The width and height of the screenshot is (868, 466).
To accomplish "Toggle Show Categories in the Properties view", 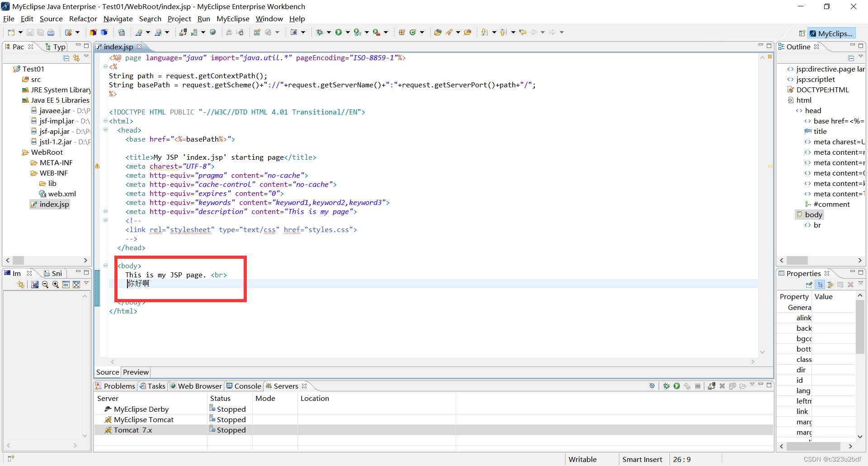I will pyautogui.click(x=820, y=285).
